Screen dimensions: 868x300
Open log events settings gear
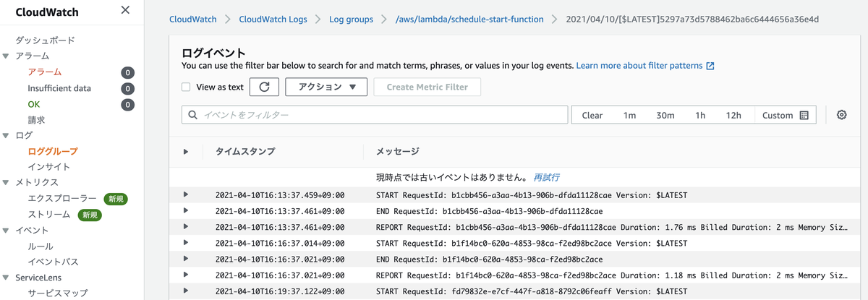[841, 115]
